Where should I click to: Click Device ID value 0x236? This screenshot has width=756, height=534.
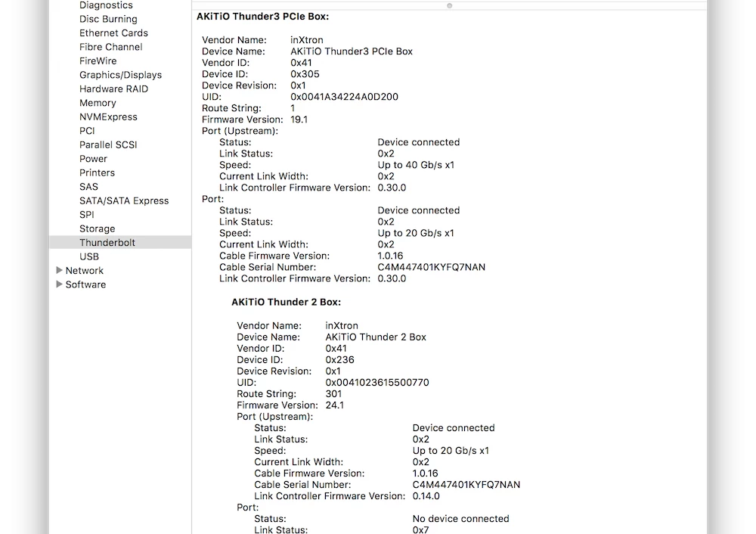tap(340, 360)
